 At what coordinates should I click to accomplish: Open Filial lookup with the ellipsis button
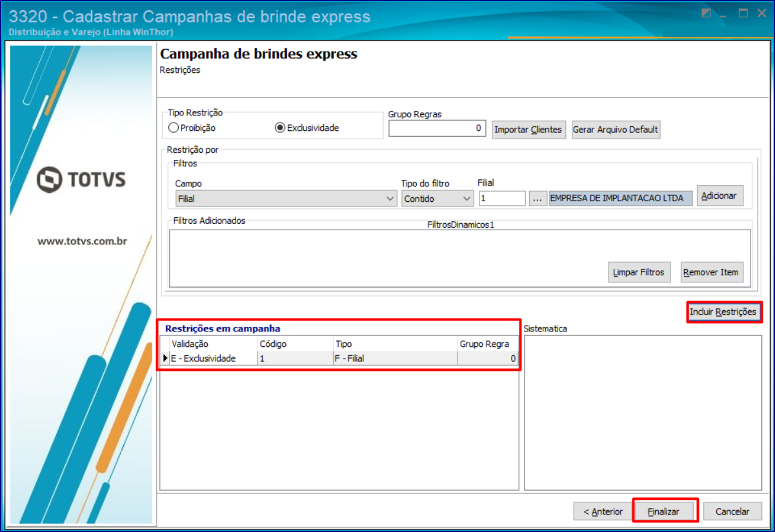(x=538, y=199)
